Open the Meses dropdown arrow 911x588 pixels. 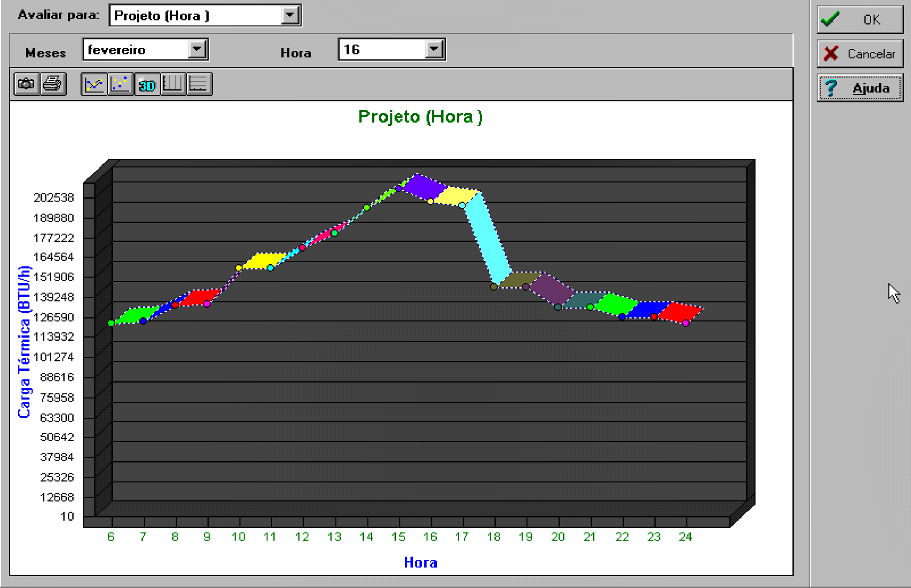click(x=198, y=49)
